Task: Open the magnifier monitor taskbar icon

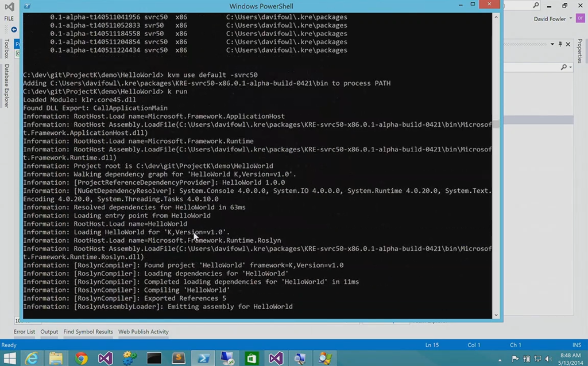Action: [x=300, y=359]
